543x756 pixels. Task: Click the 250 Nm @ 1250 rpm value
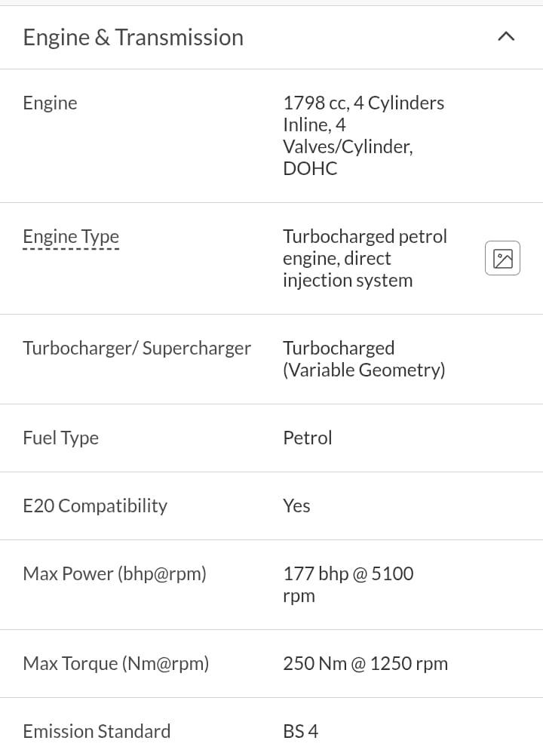[365, 663]
